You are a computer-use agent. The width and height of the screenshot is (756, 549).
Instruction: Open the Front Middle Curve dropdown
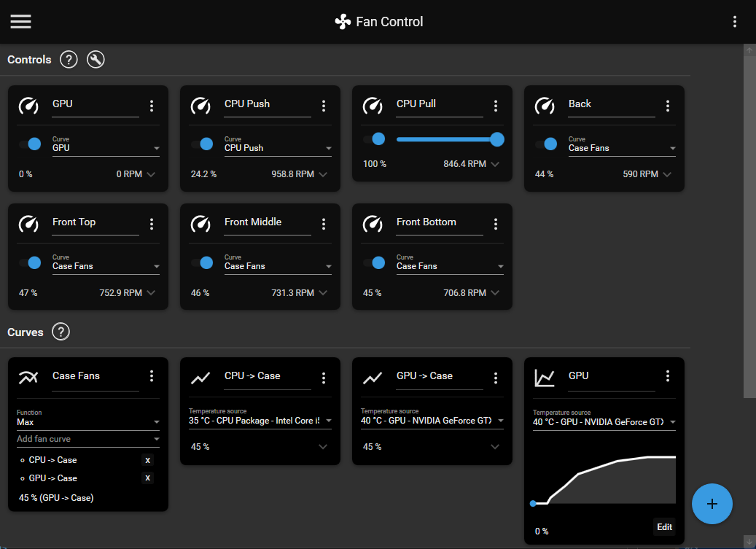tap(278, 264)
